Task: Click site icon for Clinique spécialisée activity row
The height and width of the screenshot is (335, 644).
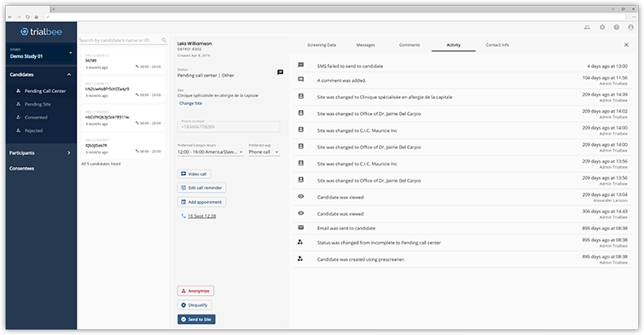Action: pyautogui.click(x=300, y=96)
